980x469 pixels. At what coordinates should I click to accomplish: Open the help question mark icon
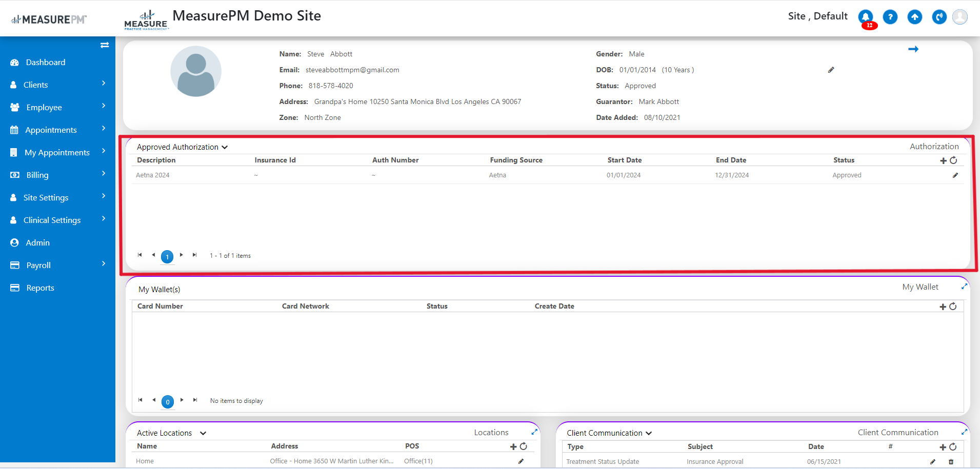pos(890,17)
